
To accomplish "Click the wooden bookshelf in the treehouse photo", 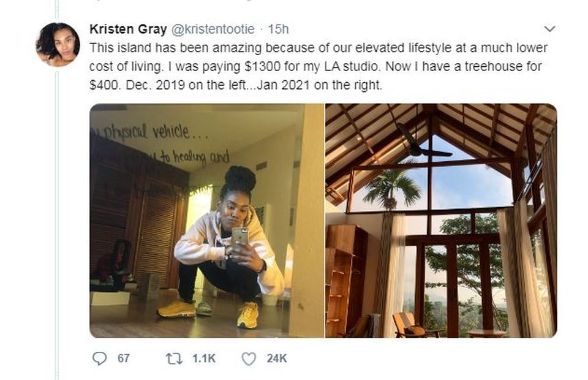I will [x=347, y=276].
